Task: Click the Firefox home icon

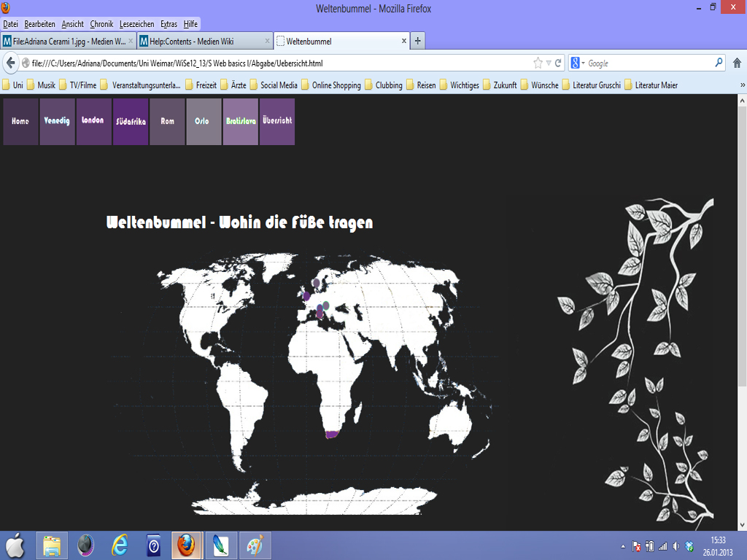Action: [x=737, y=63]
